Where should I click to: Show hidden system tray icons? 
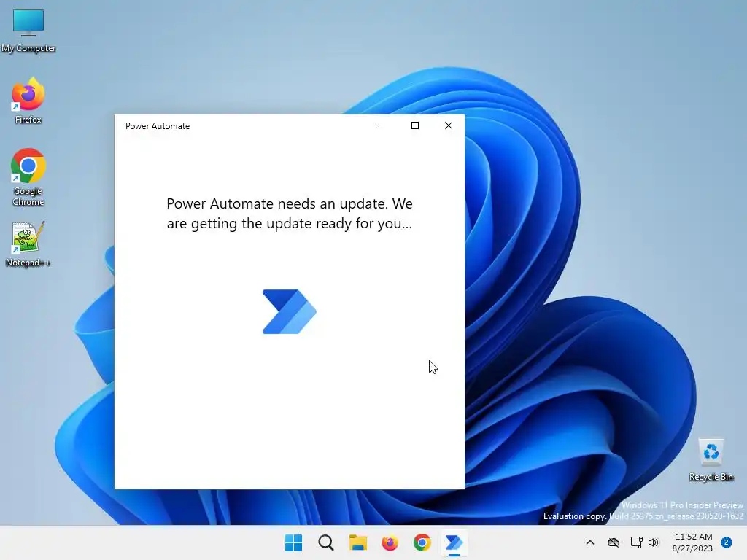coord(589,542)
